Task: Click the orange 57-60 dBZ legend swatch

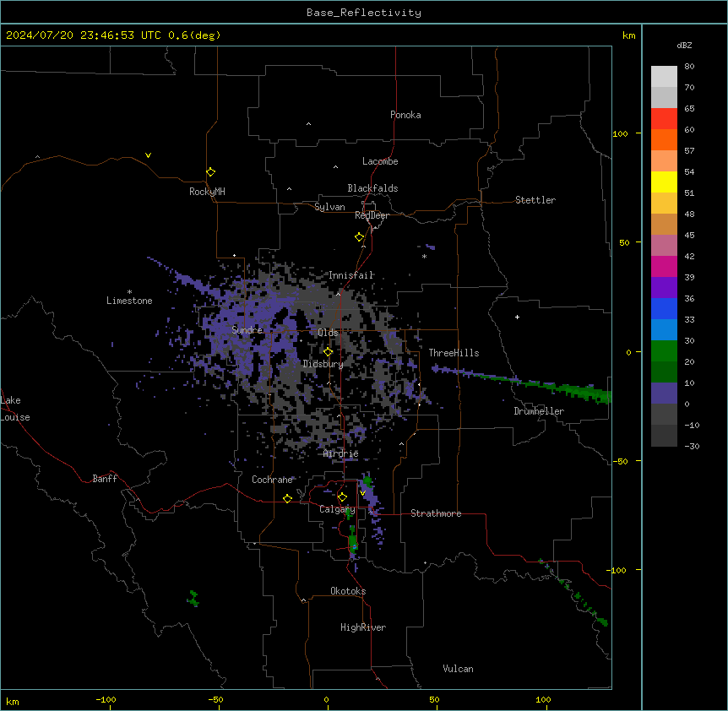Action: 664,139
